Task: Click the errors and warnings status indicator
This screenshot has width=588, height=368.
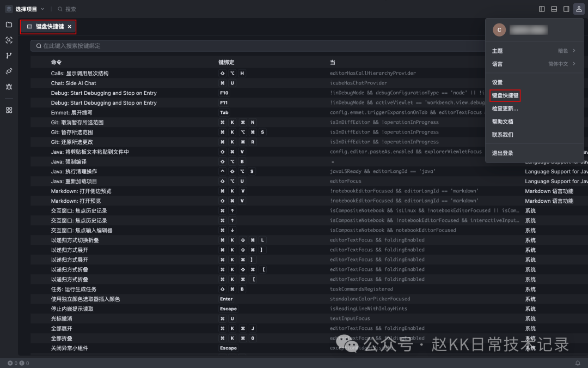Action: click(18, 363)
